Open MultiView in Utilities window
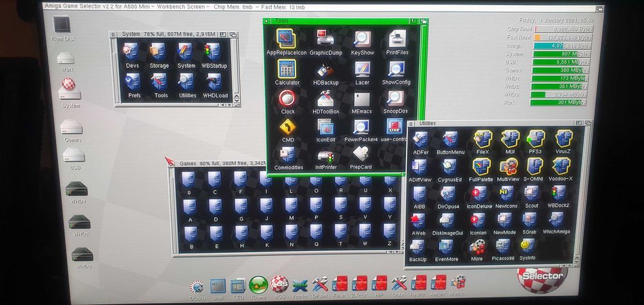 coord(508,166)
